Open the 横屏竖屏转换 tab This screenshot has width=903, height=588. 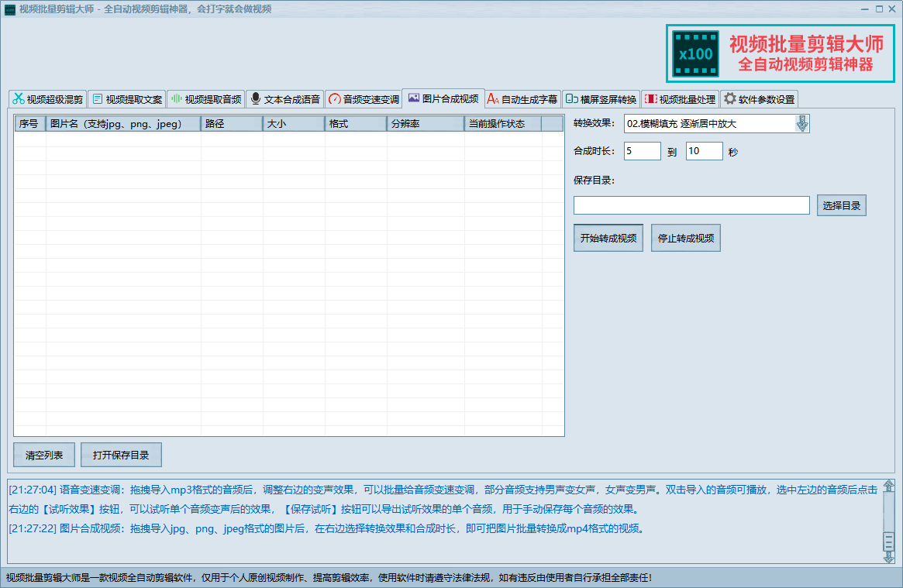[x=601, y=99]
